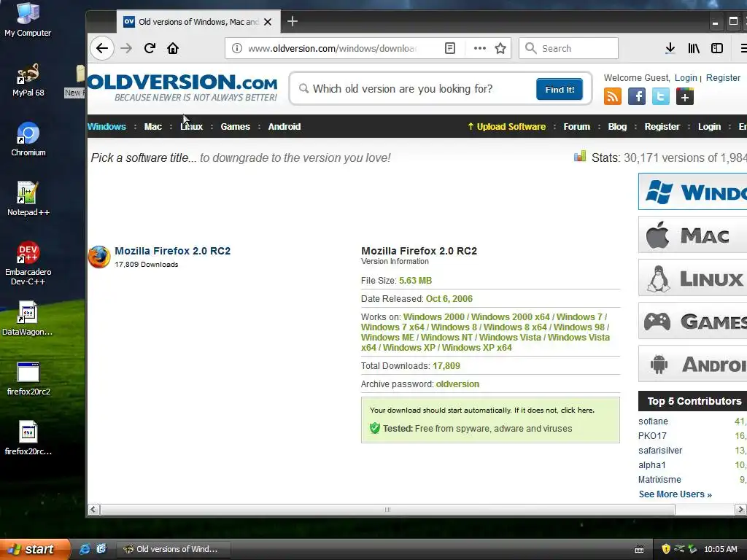
Task: Open a new tab with plus button
Action: [x=293, y=21]
